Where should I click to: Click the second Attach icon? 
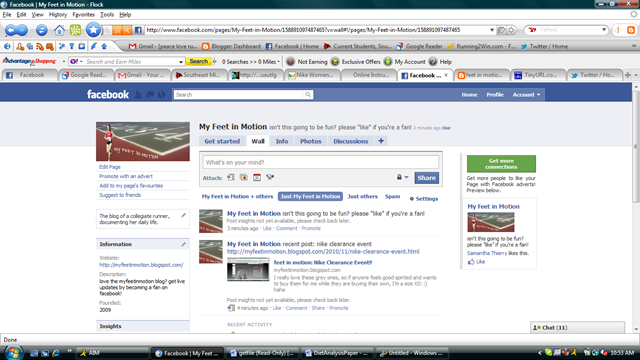244,178
